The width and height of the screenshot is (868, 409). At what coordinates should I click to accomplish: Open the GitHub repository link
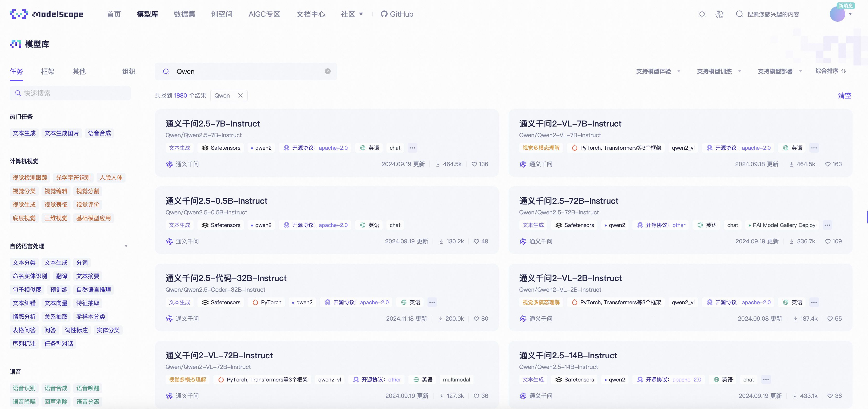pyautogui.click(x=397, y=14)
